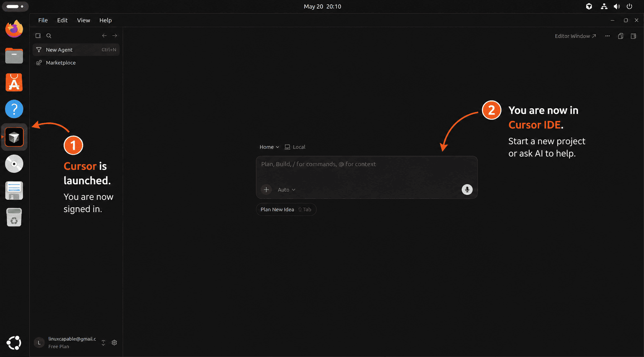Select the Local environment option

295,147
